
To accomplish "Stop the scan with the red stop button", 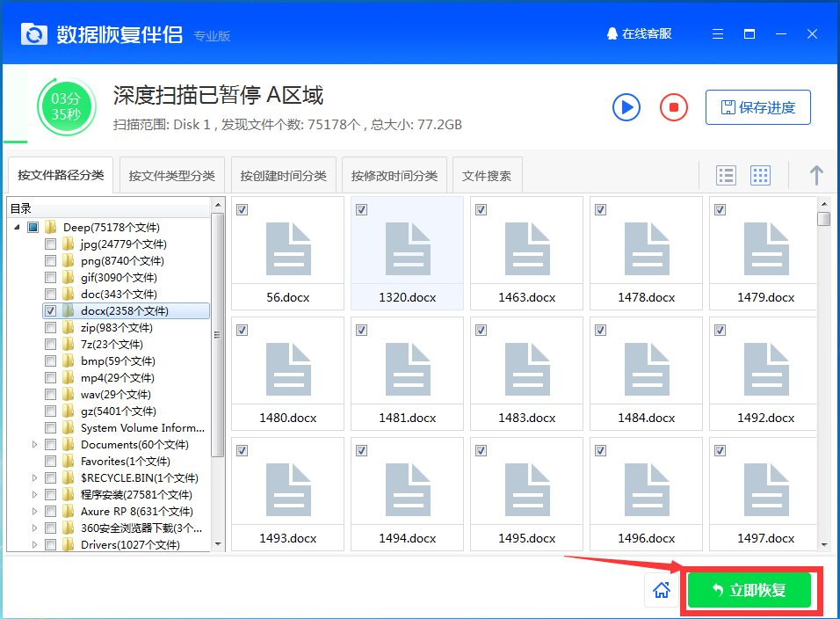I will tap(673, 108).
